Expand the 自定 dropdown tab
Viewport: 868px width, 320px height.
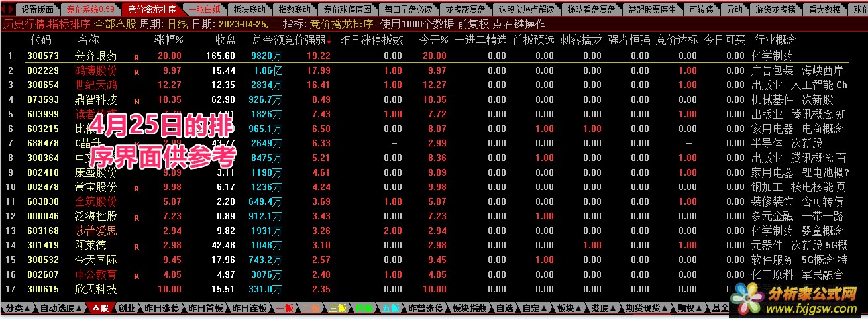(534, 309)
